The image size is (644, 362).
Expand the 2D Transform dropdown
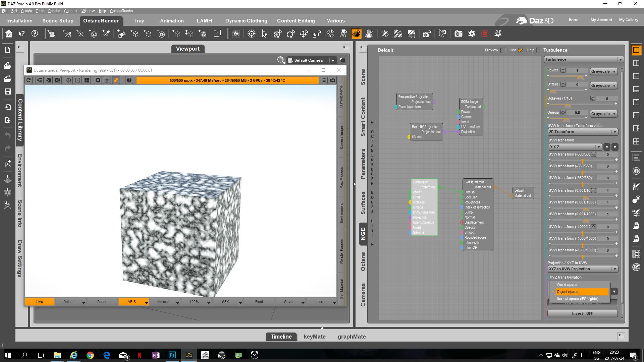point(583,132)
